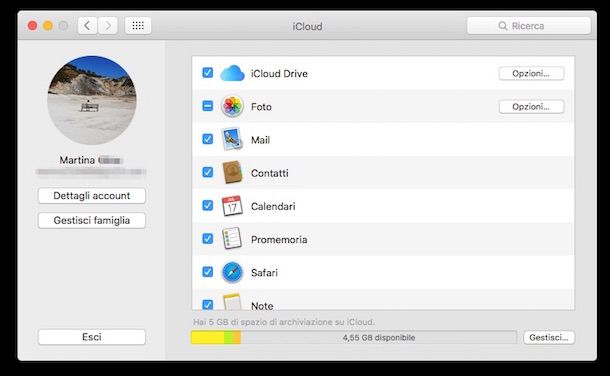The image size is (610, 376).
Task: Click the 4,55 GB disponibile text
Action: click(x=379, y=338)
